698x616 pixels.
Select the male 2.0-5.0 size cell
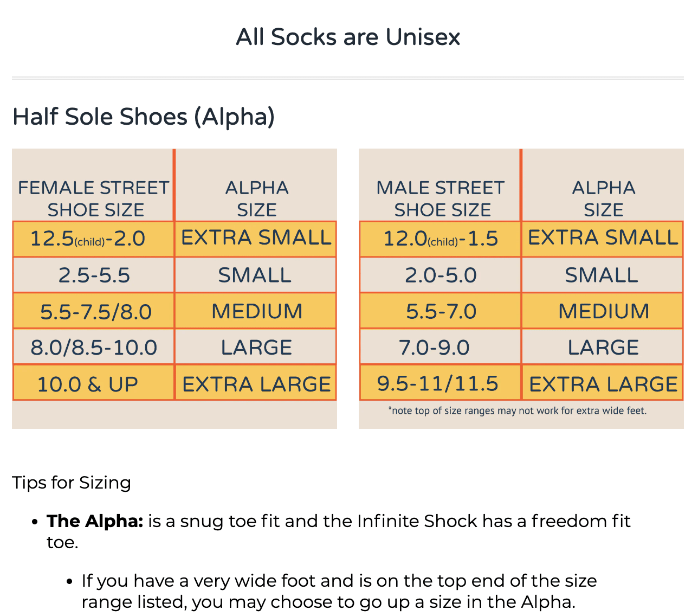(441, 275)
